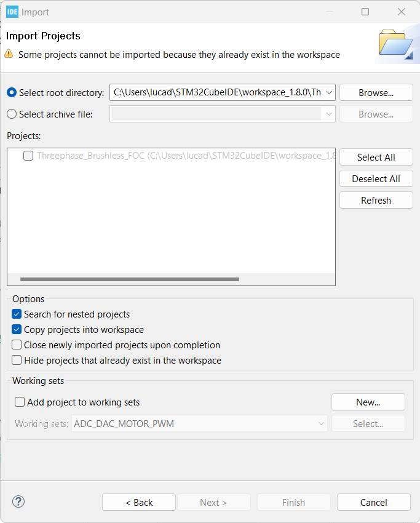This screenshot has width=420, height=523.
Task: Enable Hide projects that already exist
Action: 16,359
